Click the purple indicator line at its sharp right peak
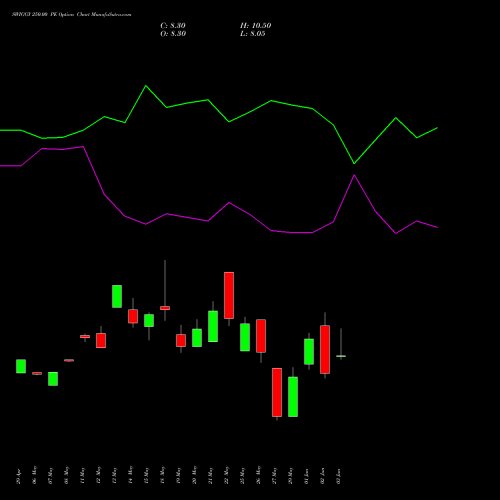500x500 pixels. (354, 175)
